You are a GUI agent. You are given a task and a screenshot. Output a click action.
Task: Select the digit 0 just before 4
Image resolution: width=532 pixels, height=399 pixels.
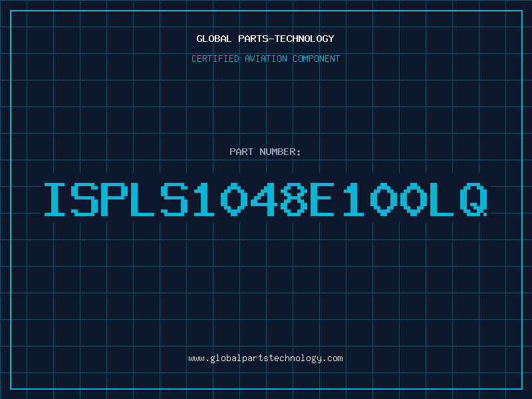click(234, 199)
